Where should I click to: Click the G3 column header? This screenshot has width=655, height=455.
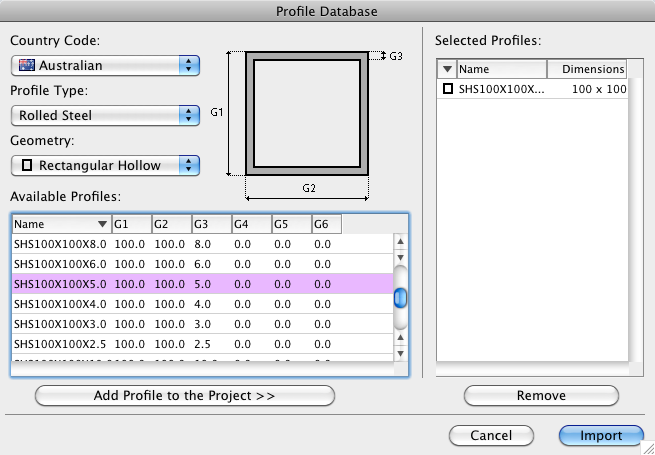pyautogui.click(x=211, y=224)
